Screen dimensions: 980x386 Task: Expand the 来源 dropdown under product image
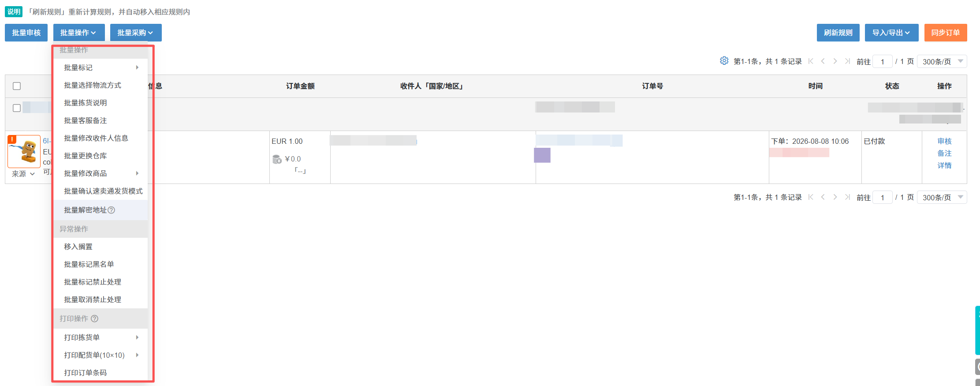coord(23,174)
